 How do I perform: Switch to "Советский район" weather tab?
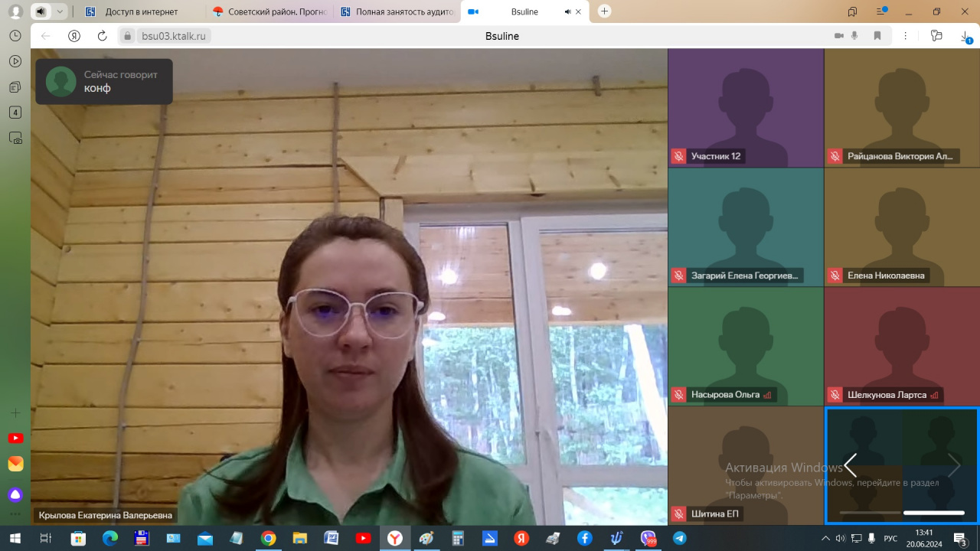pyautogui.click(x=272, y=11)
